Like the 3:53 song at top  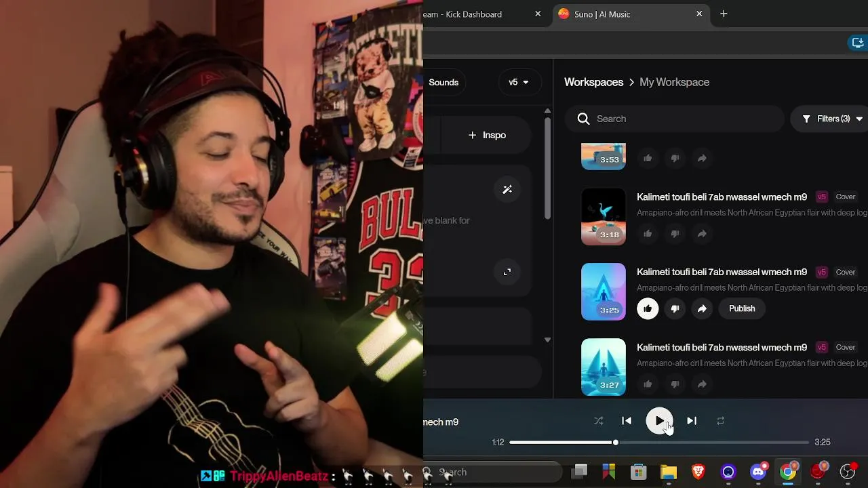(648, 158)
